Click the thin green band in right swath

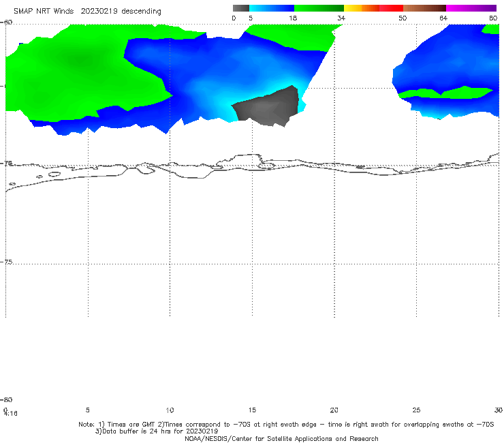445,93
